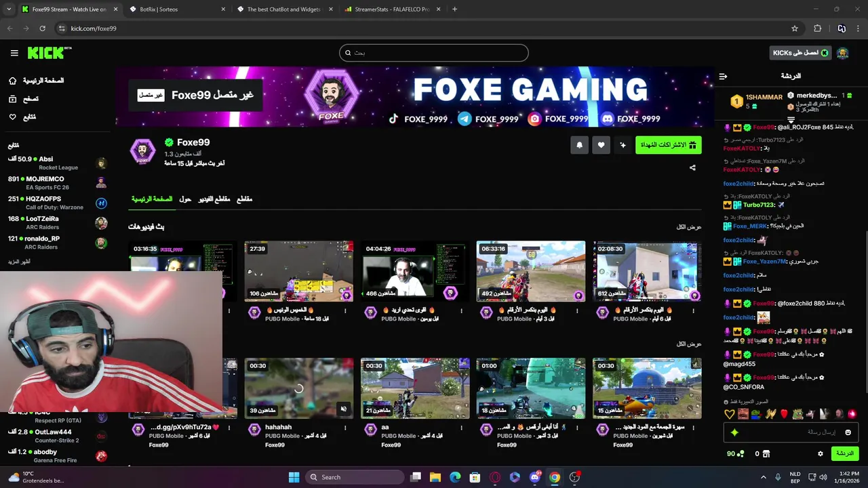
Task: Select the حول channel tab
Action: (185, 199)
